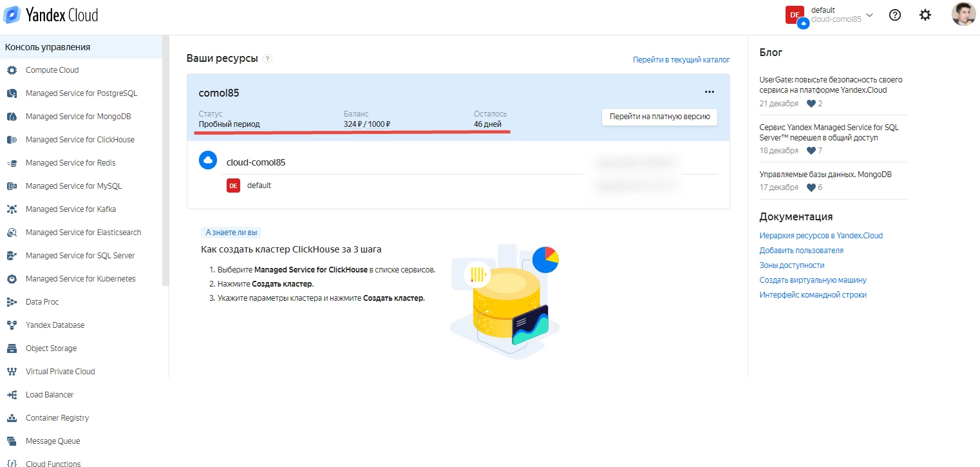980x467 pixels.
Task: Click the Managed Service for Elasticsearch icon
Action: (x=12, y=233)
